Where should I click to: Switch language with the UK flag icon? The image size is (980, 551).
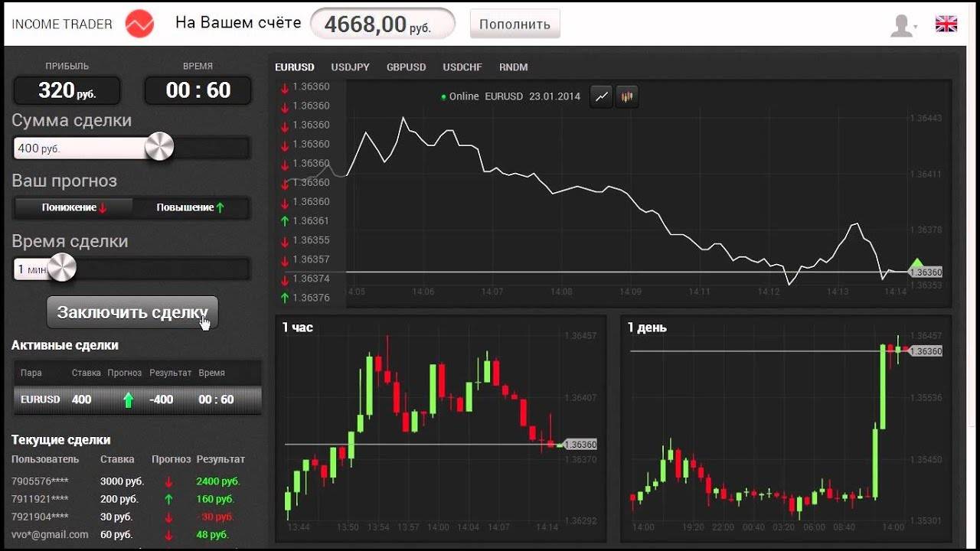[946, 24]
